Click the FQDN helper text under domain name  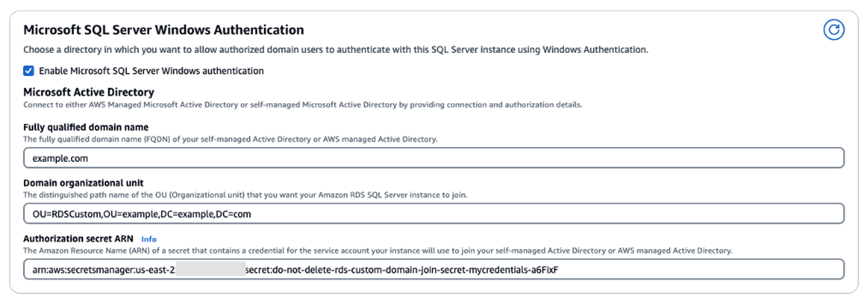click(231, 139)
